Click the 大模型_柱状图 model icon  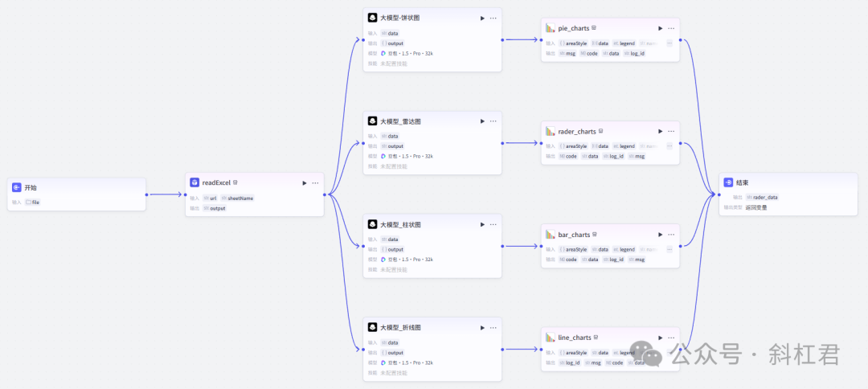click(x=372, y=224)
